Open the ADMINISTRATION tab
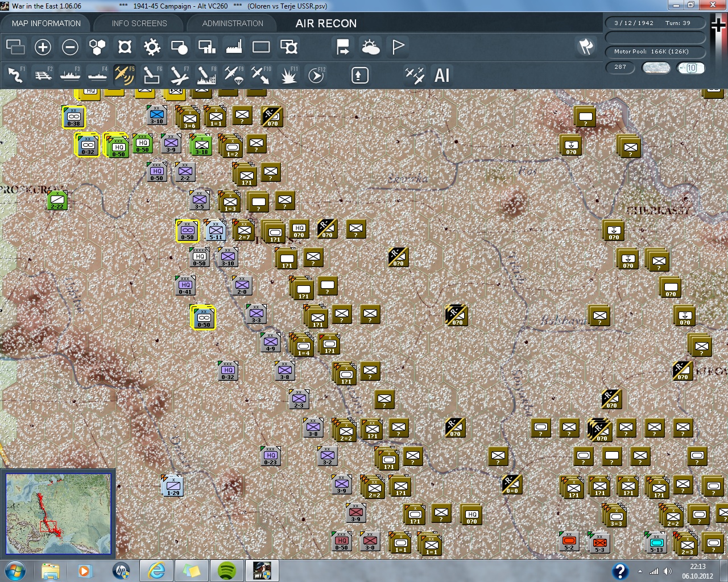The height and width of the screenshot is (582, 728). (233, 23)
